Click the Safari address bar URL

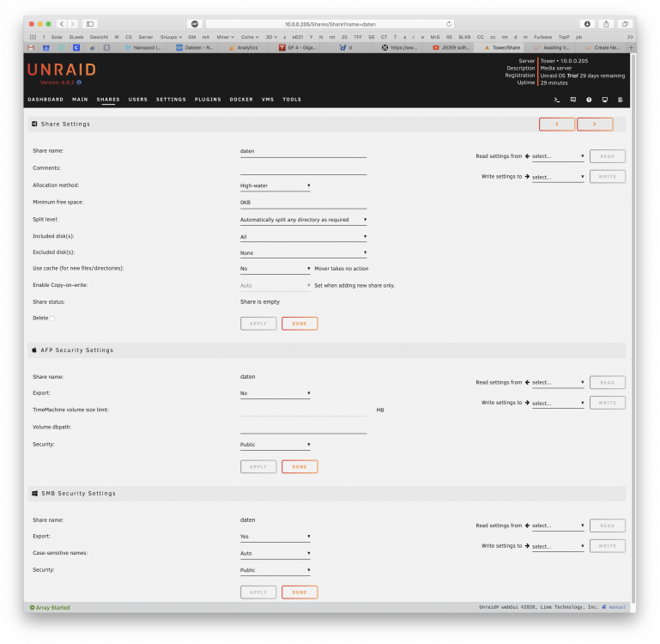330,24
